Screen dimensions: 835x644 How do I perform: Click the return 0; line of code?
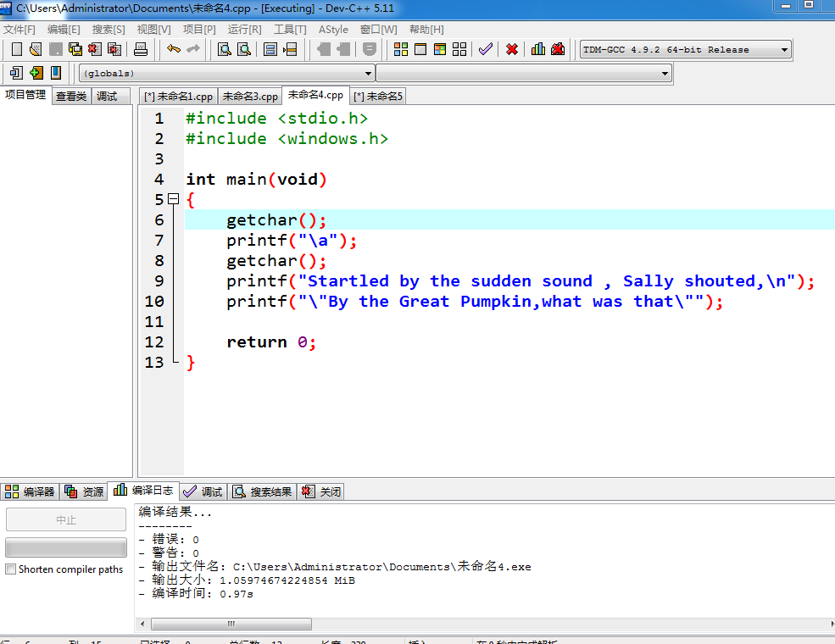click(x=271, y=342)
